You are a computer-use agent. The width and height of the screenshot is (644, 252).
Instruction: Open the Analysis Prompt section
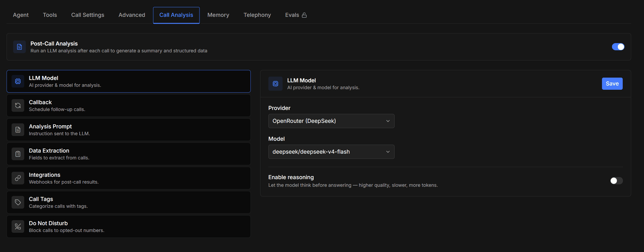coord(128,130)
